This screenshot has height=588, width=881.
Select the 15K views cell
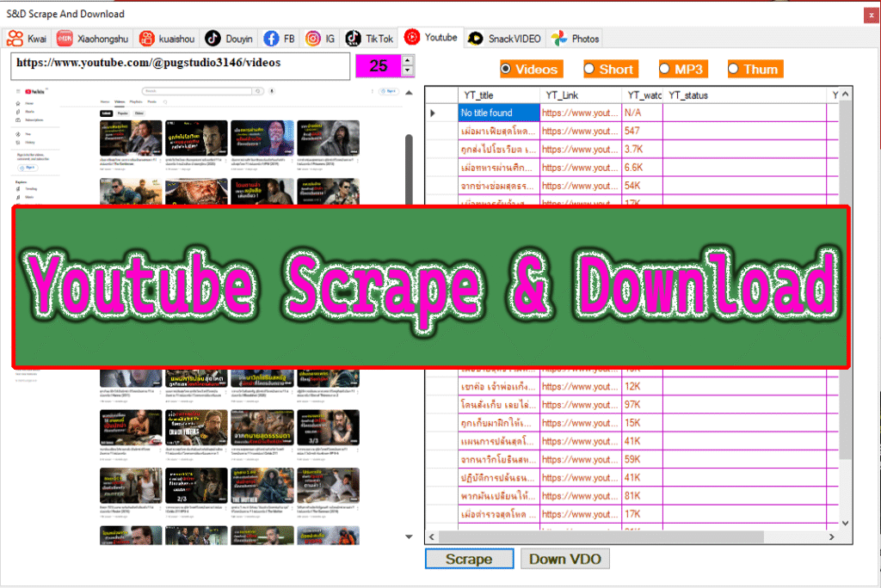coord(642,423)
